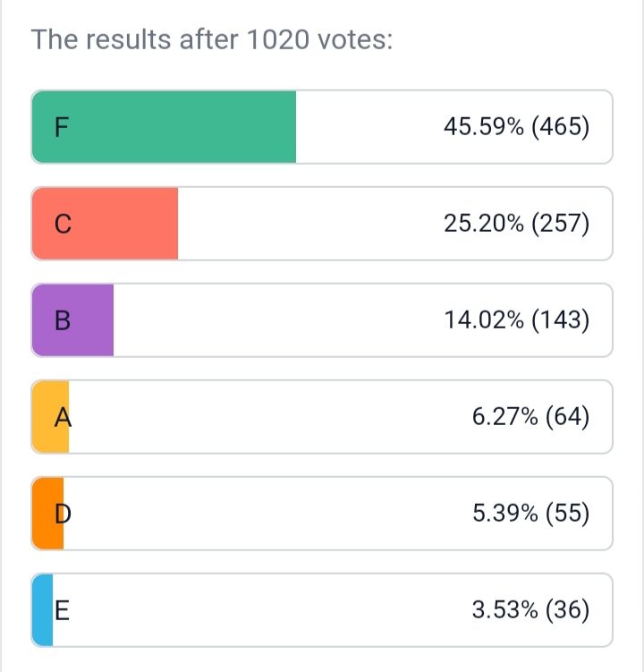The height and width of the screenshot is (672, 644).
Task: Click the 25.20% (257) result text
Action: point(516,224)
